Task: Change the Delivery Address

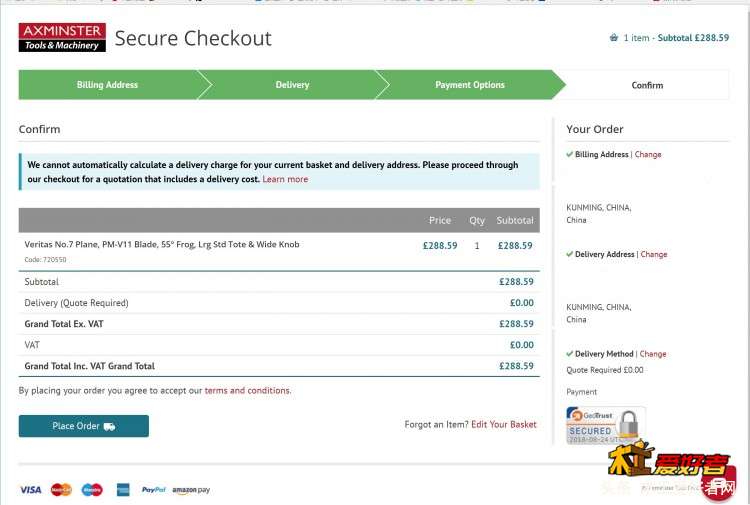Action: pos(654,254)
